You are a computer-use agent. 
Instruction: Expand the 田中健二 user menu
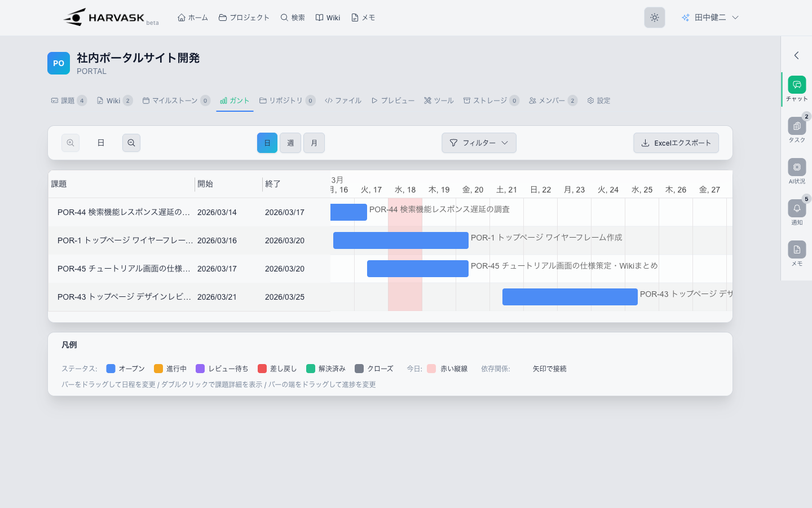(710, 17)
